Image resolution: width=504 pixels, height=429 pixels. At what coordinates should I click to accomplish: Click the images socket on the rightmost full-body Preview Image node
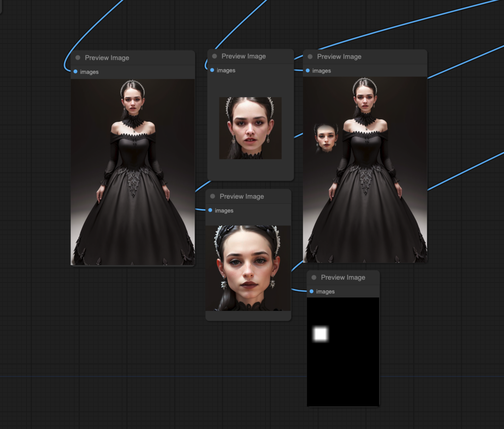click(307, 71)
